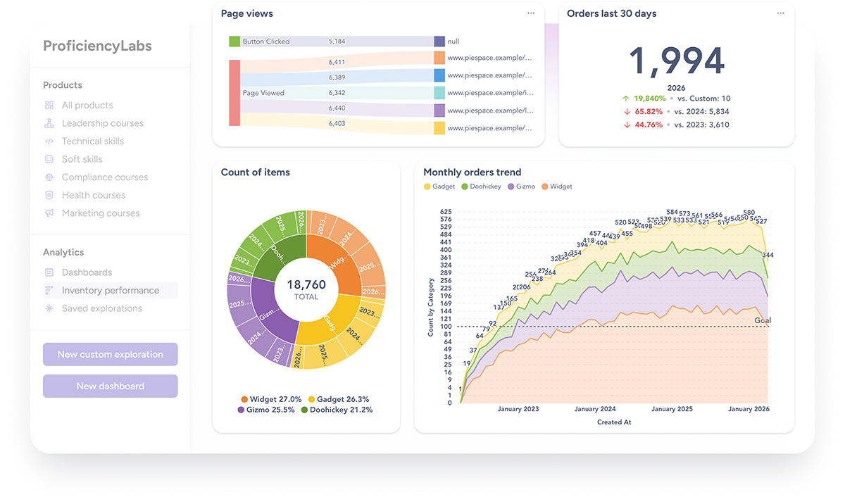Click the 18,760 total donut chart center
Screen dimensions: 845x504
point(306,289)
